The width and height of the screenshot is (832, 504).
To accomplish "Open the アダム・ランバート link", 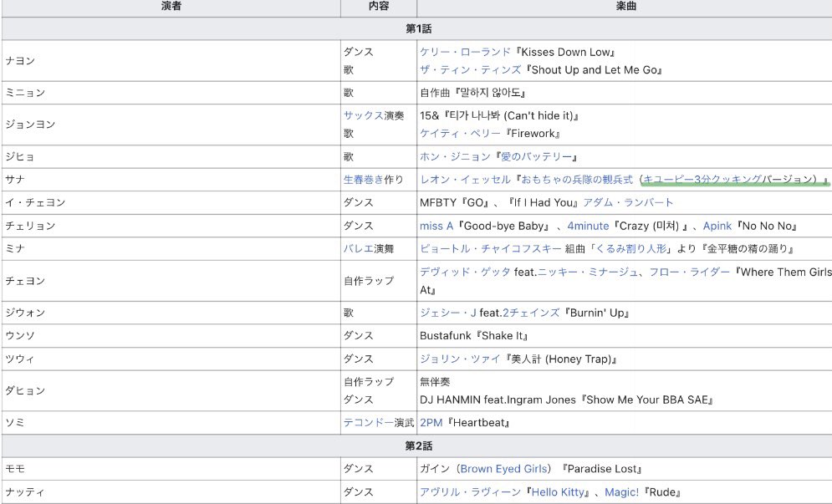I will (628, 202).
